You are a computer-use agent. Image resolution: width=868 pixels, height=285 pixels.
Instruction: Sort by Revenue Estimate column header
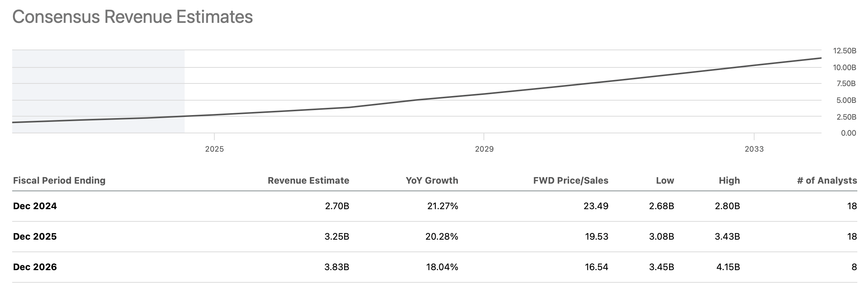[308, 180]
